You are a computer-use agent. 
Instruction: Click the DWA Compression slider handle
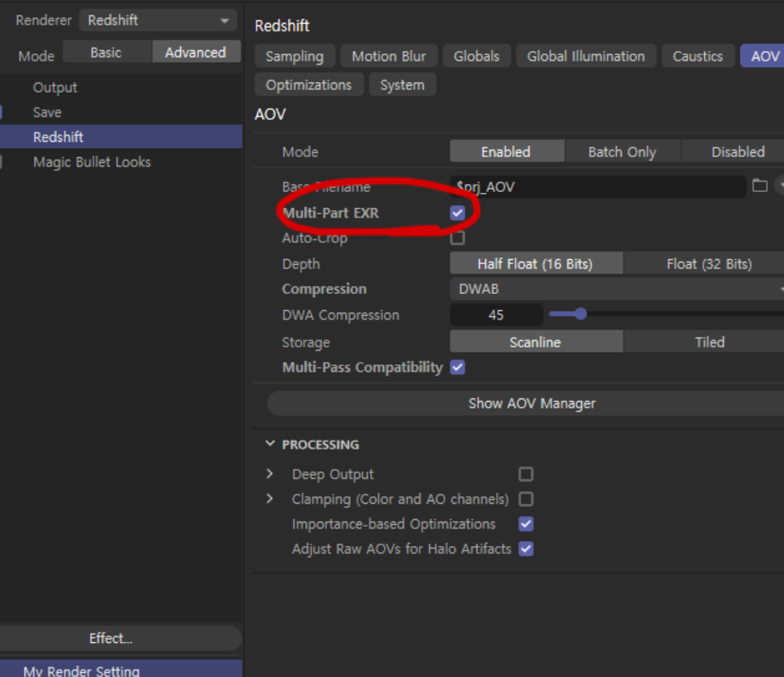click(x=580, y=314)
